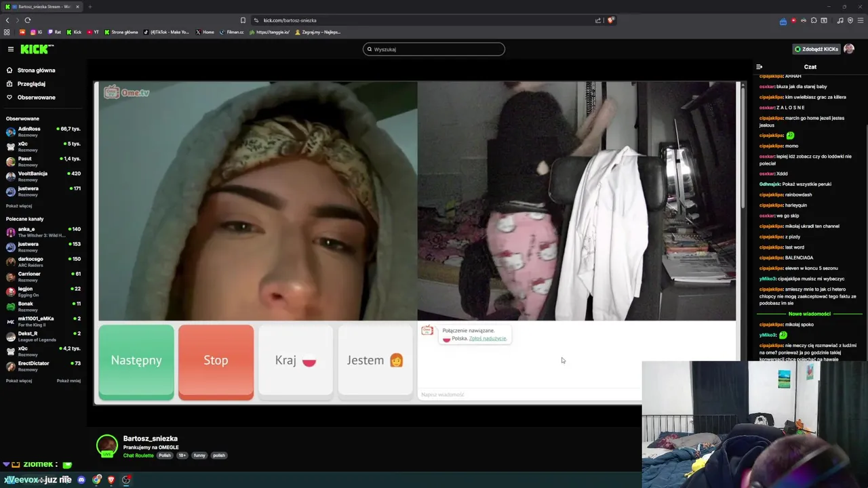Image resolution: width=868 pixels, height=488 pixels.
Task: Open the Rat bookmark
Action: pos(54,32)
